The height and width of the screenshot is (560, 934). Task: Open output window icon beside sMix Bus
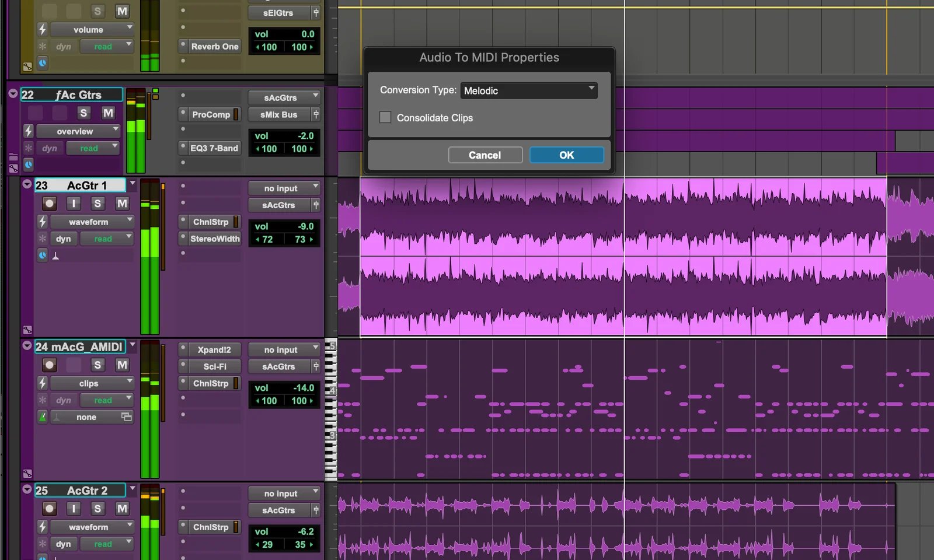[x=316, y=115]
